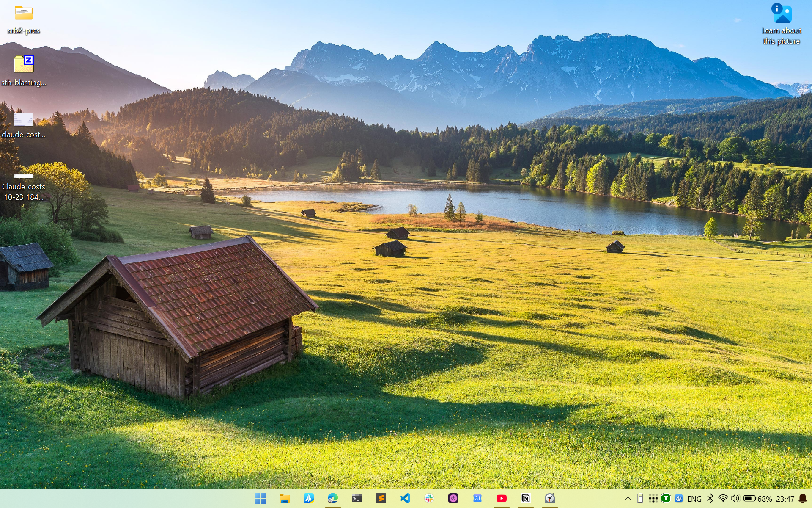Image resolution: width=812 pixels, height=508 pixels.
Task: Open the Terminal app on taskbar
Action: pyautogui.click(x=357, y=498)
